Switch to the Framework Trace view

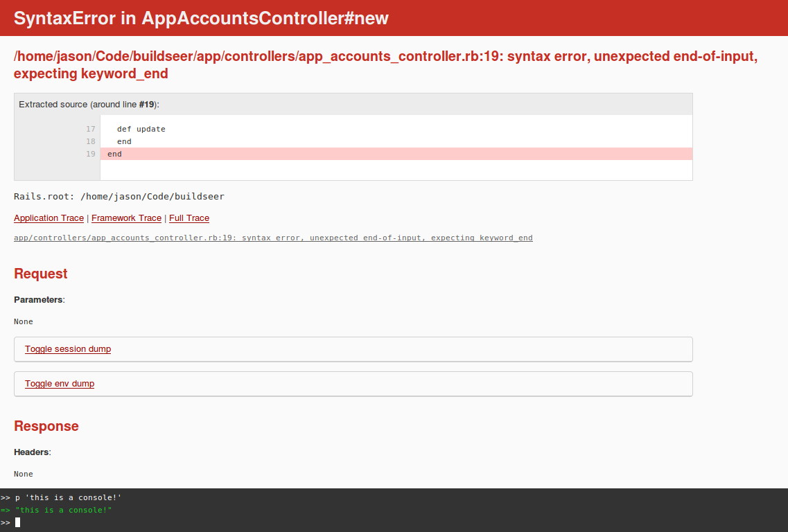point(126,218)
